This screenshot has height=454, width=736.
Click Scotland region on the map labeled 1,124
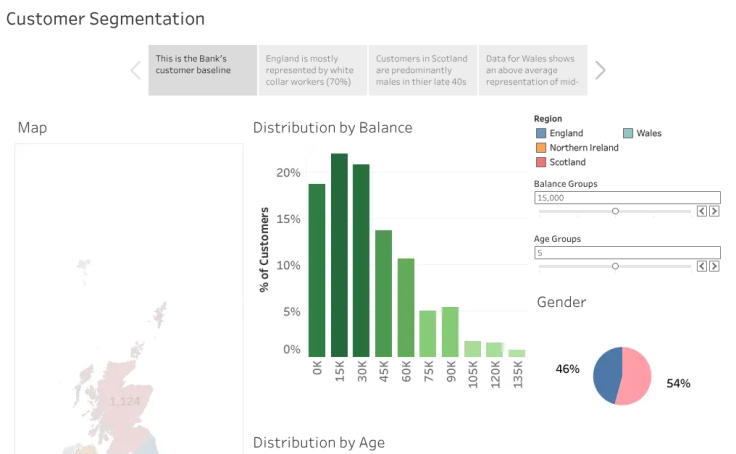coord(125,401)
